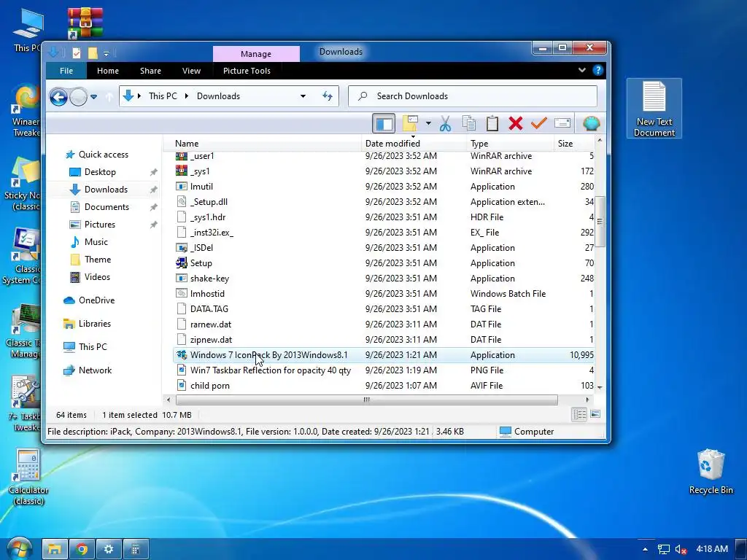Click the Refresh icon in address bar
This screenshot has height=560, width=747.
(328, 96)
